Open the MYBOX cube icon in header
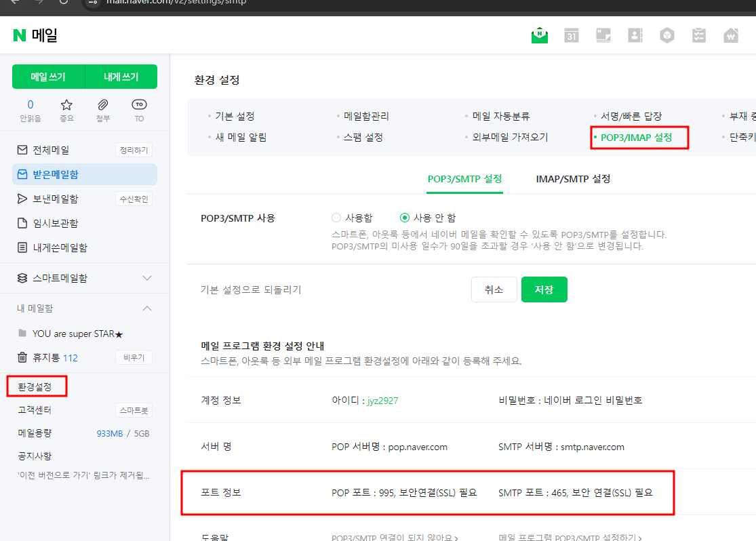 (667, 35)
